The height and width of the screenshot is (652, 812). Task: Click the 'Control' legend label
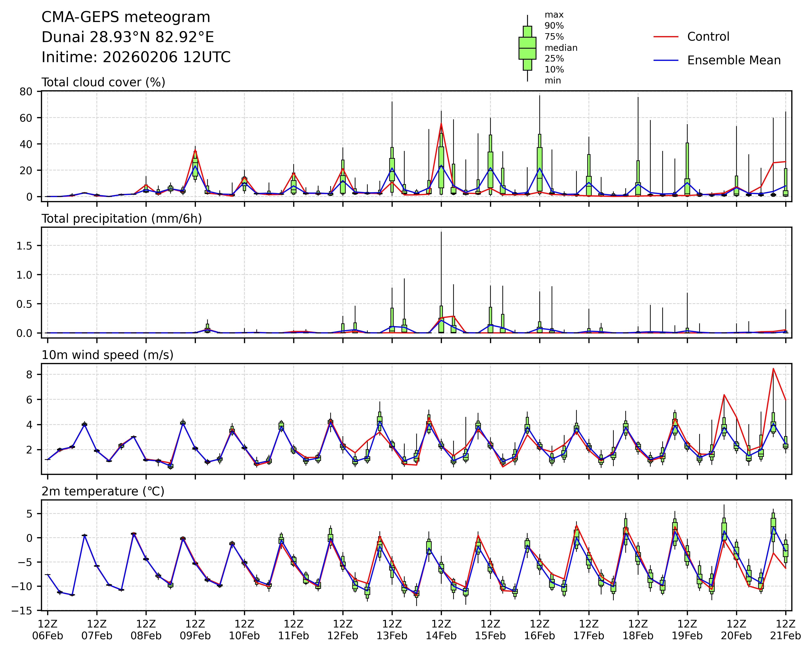708,37
